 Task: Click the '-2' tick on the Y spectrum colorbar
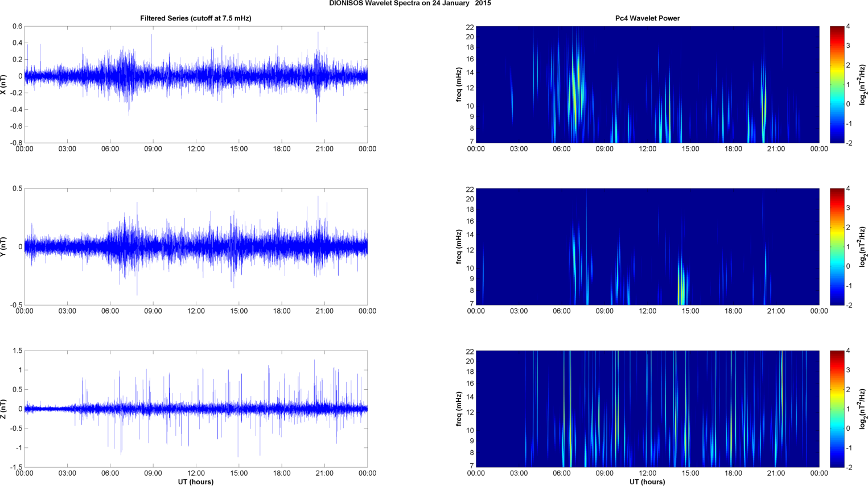[849, 305]
